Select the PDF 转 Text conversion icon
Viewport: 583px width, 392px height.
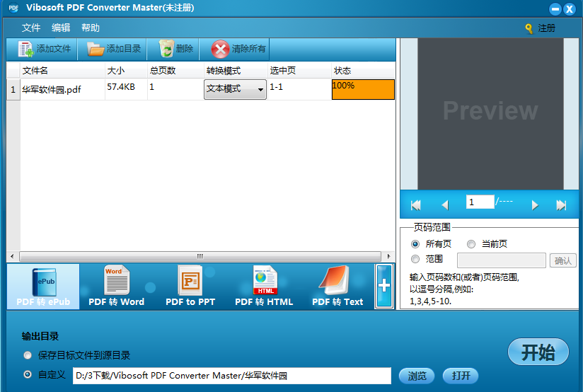coord(334,280)
